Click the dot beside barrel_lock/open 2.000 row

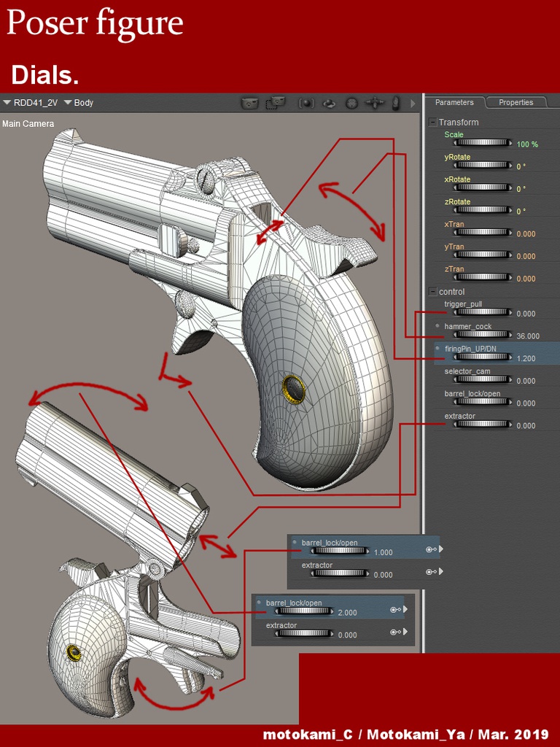[x=259, y=602]
